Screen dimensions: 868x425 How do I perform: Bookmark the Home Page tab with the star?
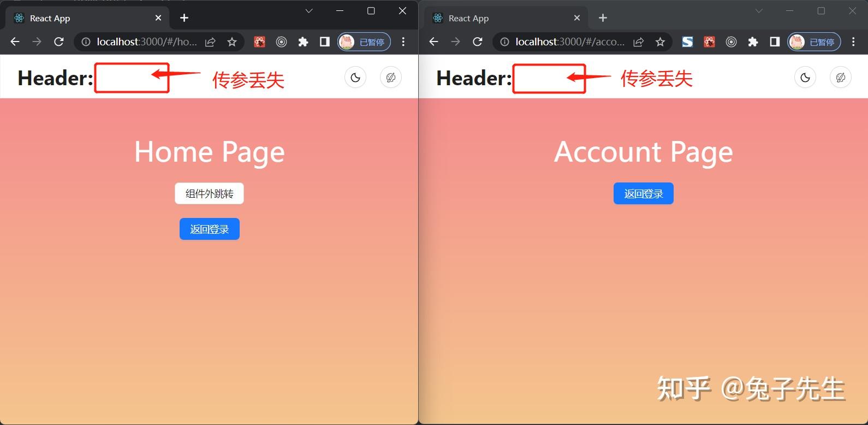click(x=232, y=42)
